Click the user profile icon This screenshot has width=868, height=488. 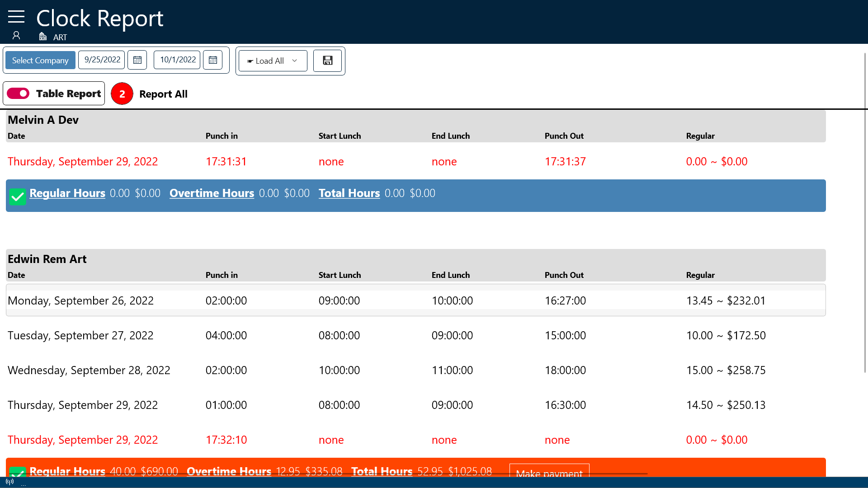16,35
